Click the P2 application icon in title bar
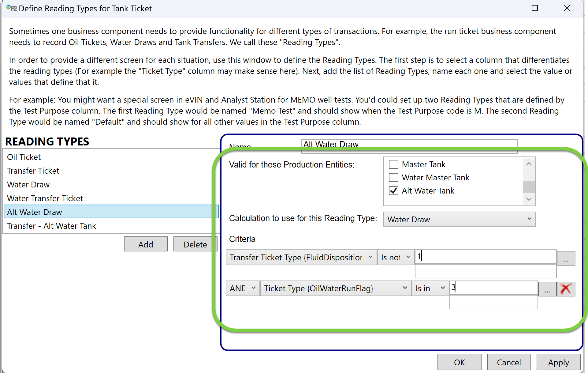This screenshot has width=588, height=373. (11, 8)
